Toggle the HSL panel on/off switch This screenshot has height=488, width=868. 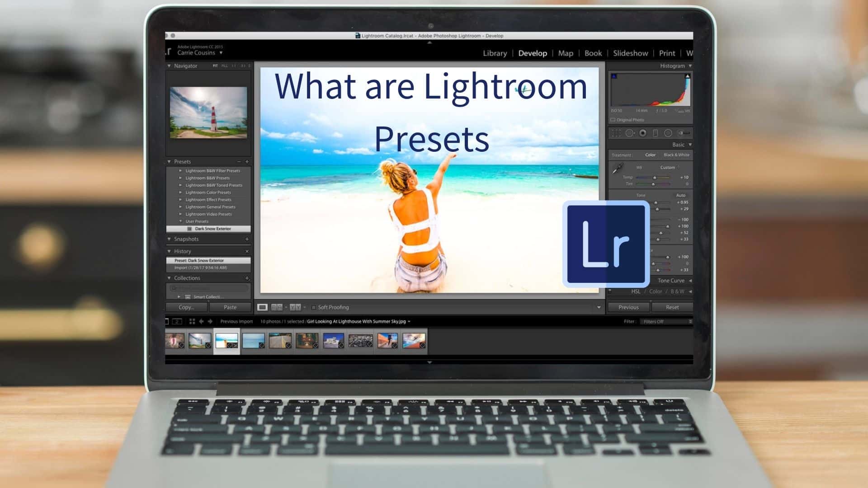(610, 291)
